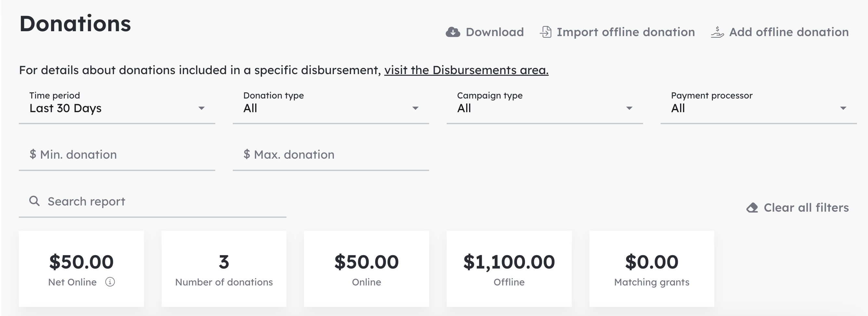Click the Max. donation input field
The image size is (868, 316).
(331, 155)
